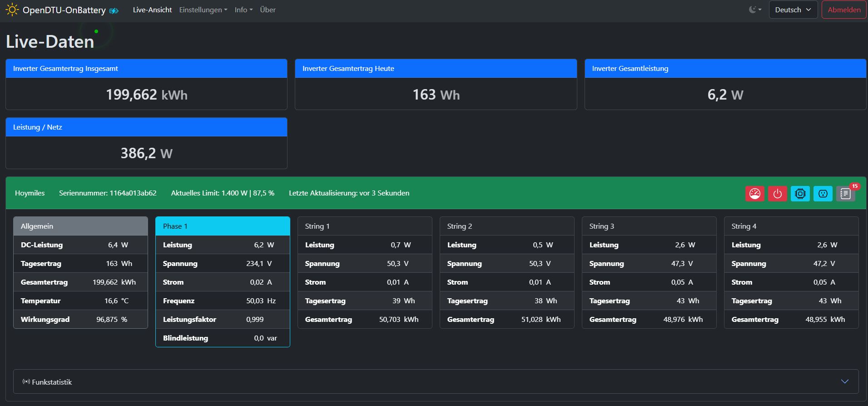
Task: Click the Leistung / Netz card header
Action: click(146, 127)
